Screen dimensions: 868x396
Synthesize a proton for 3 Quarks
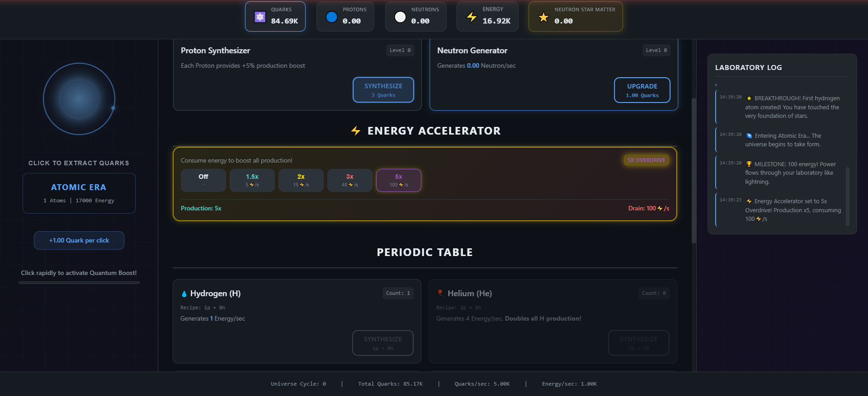[383, 90]
